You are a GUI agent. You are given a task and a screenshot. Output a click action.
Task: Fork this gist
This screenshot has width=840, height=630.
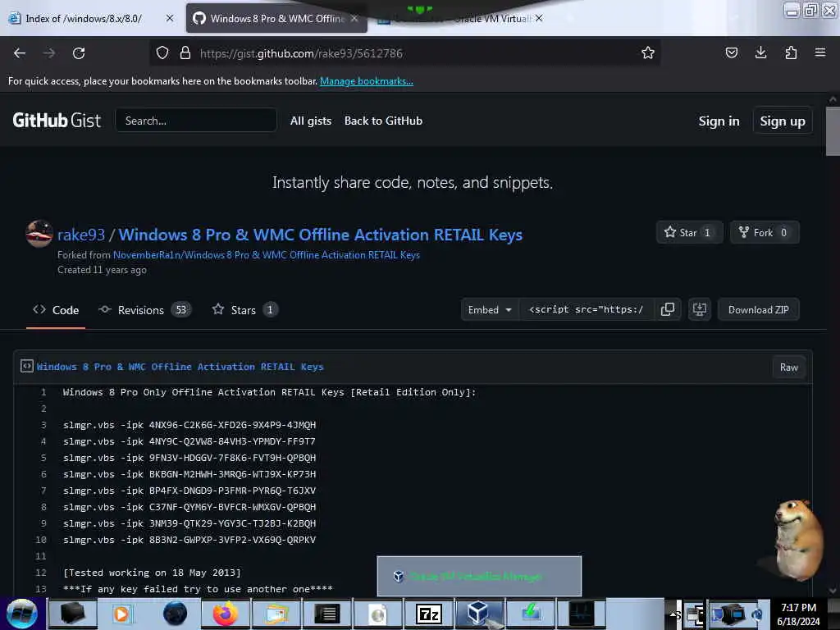pos(764,232)
